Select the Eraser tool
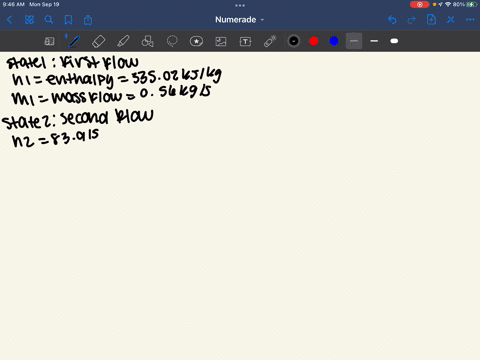Screen dimensions: 480x360 (98, 41)
